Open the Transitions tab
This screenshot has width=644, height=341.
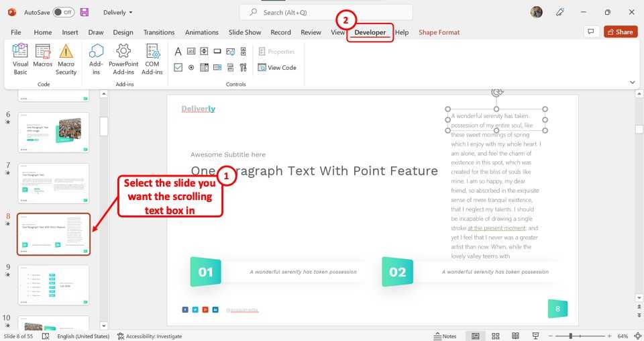[x=159, y=32]
